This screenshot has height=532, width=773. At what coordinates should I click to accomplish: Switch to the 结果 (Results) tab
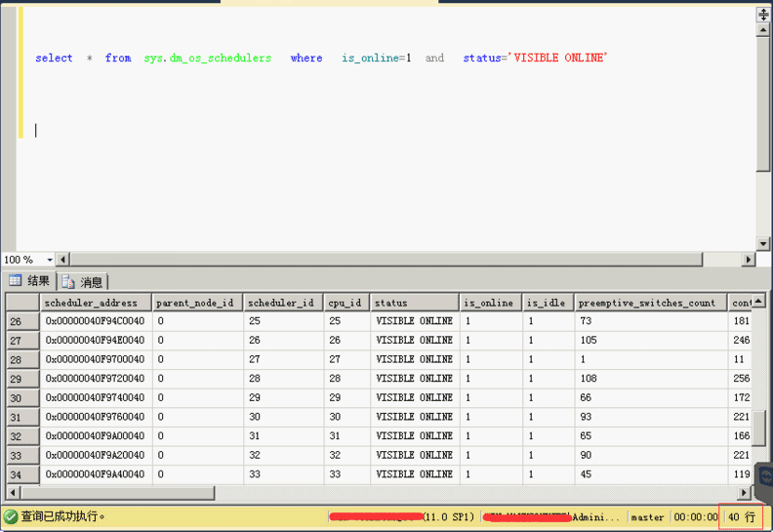coord(29,281)
